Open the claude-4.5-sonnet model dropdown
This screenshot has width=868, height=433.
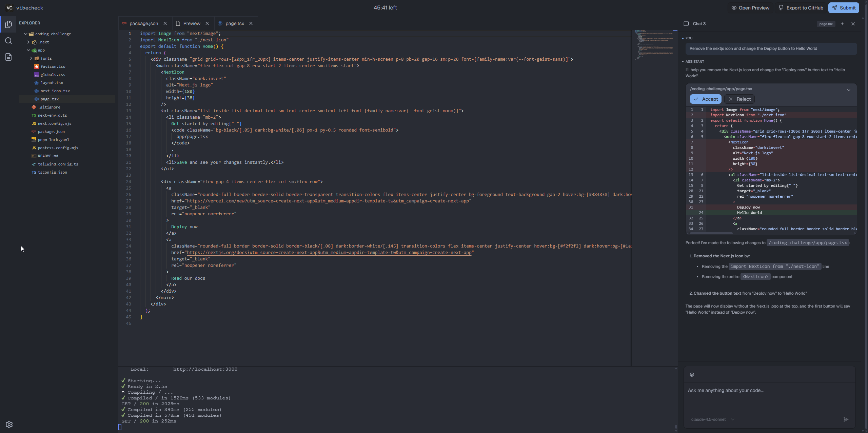point(711,419)
